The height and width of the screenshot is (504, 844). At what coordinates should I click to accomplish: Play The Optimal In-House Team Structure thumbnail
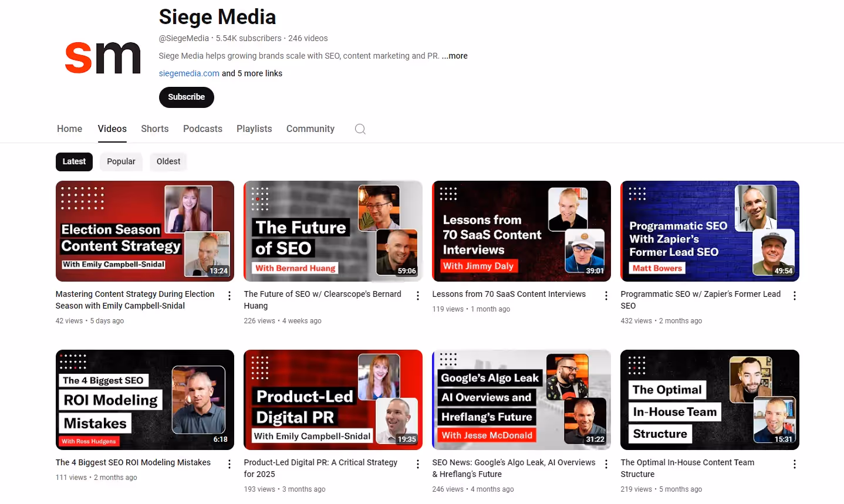[710, 400]
